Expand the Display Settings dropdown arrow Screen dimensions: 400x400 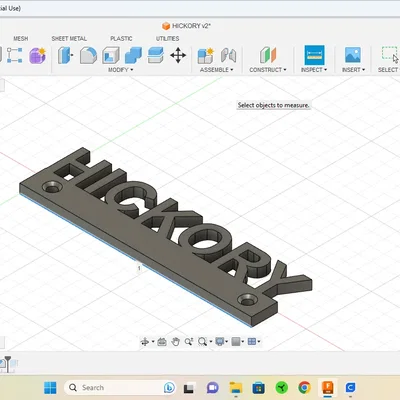click(227, 342)
